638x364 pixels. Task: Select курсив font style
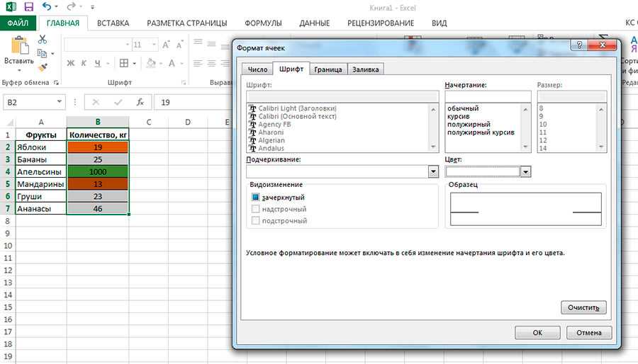tap(459, 116)
